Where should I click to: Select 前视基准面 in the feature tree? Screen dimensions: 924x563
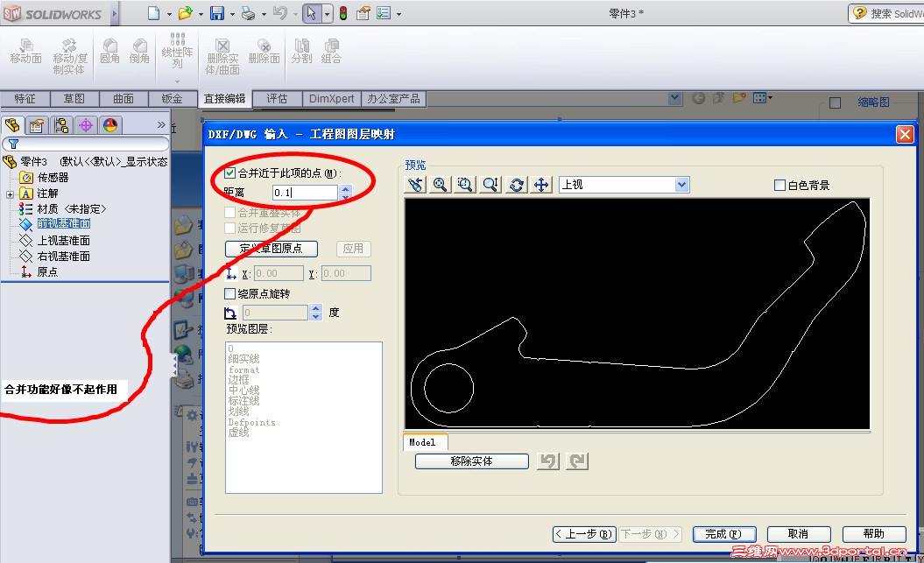64,224
